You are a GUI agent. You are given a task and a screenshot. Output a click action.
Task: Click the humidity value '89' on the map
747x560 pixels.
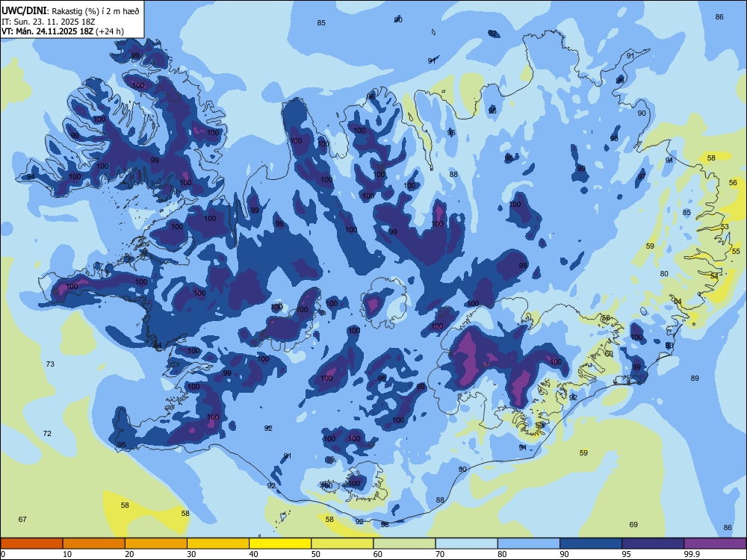pyautogui.click(x=695, y=378)
